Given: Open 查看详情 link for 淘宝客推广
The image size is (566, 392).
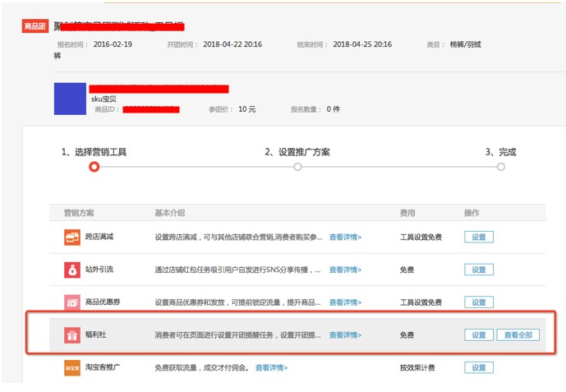Looking at the screenshot, I should point(271,367).
